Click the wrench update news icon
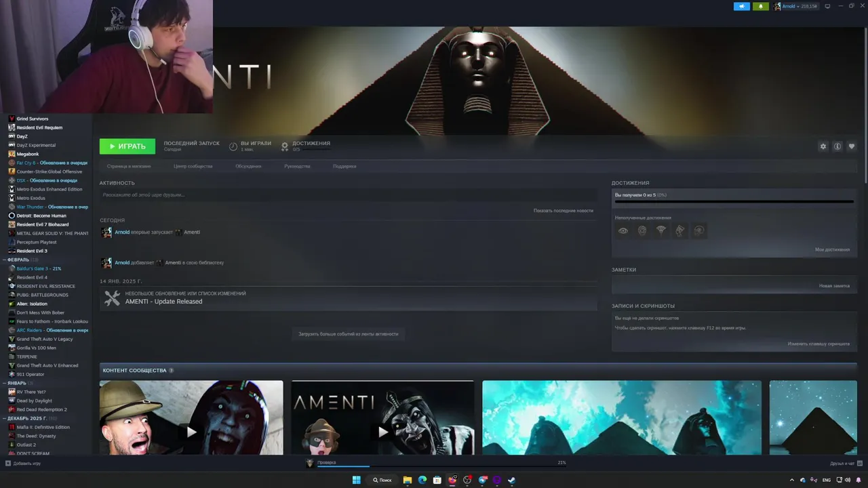The width and height of the screenshot is (868, 488). point(112,298)
